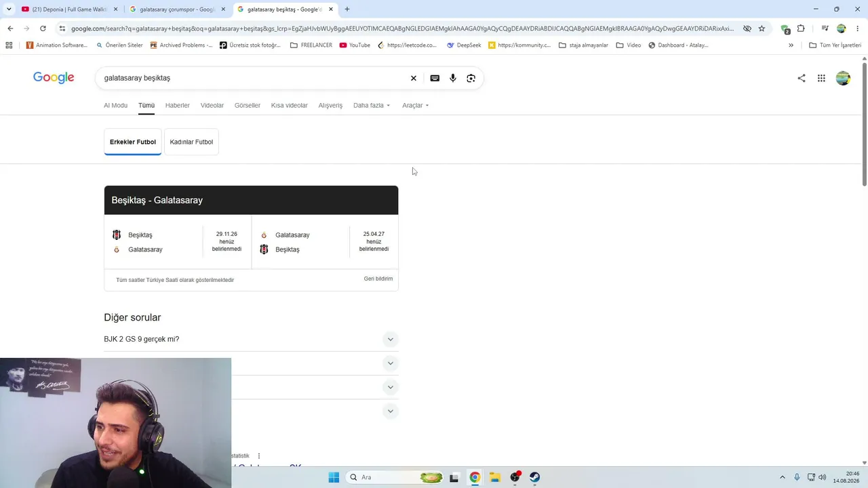Screen dimensions: 868x488
Task: Close the Deponia Full Game Walkthrough tab
Action: [115, 9]
